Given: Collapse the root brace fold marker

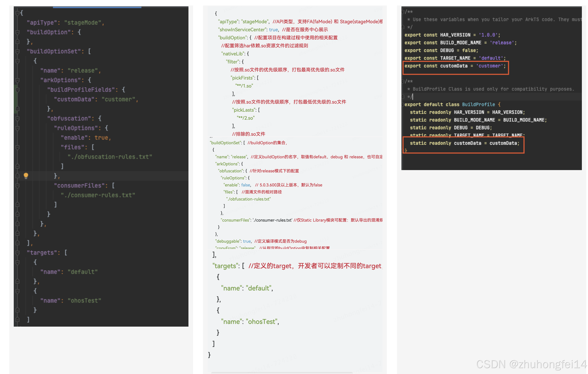Looking at the screenshot, I should (x=17, y=13).
